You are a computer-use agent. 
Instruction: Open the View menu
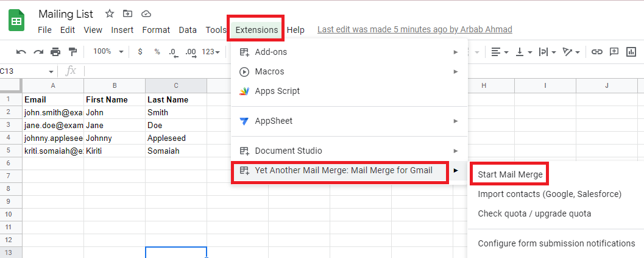(x=93, y=30)
